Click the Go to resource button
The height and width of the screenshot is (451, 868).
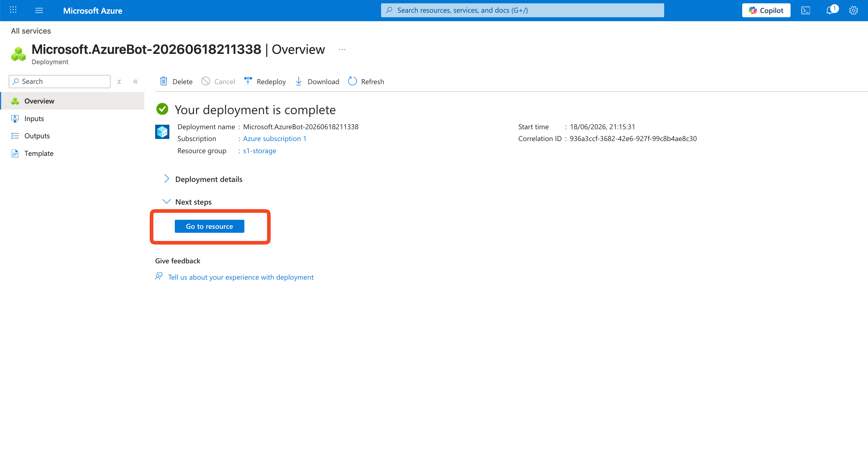click(x=209, y=226)
